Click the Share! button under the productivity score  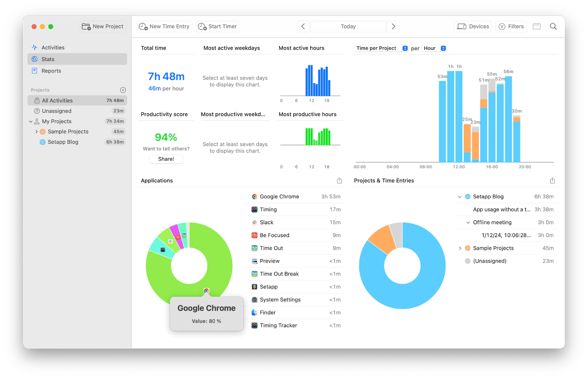pyautogui.click(x=166, y=159)
